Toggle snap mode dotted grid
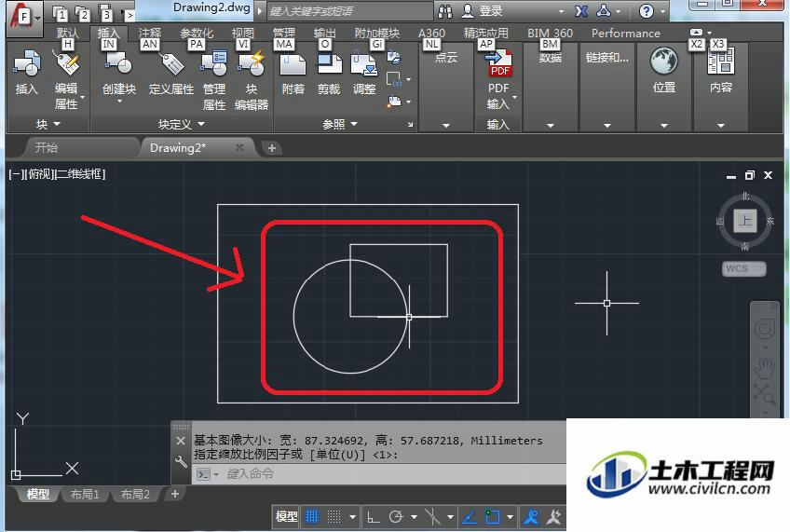The image size is (790, 532). pyautogui.click(x=334, y=516)
